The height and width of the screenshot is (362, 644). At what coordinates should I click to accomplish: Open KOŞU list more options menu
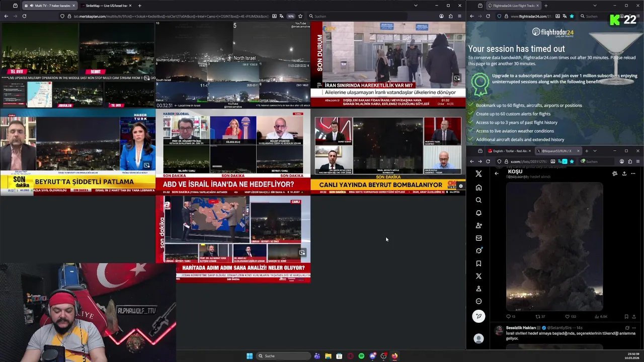click(633, 173)
